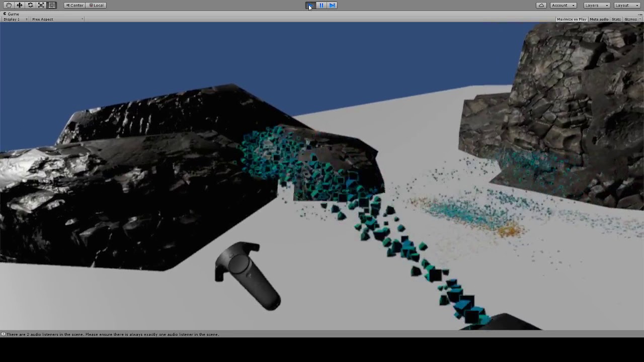Viewport: 644px width, 362px height.
Task: Click the audio listeners warning message
Action: point(113,334)
